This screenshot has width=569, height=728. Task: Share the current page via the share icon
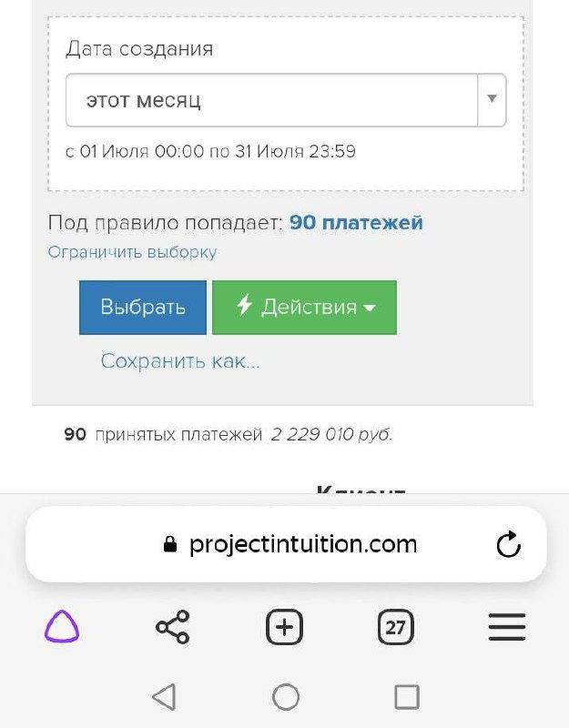tap(173, 626)
